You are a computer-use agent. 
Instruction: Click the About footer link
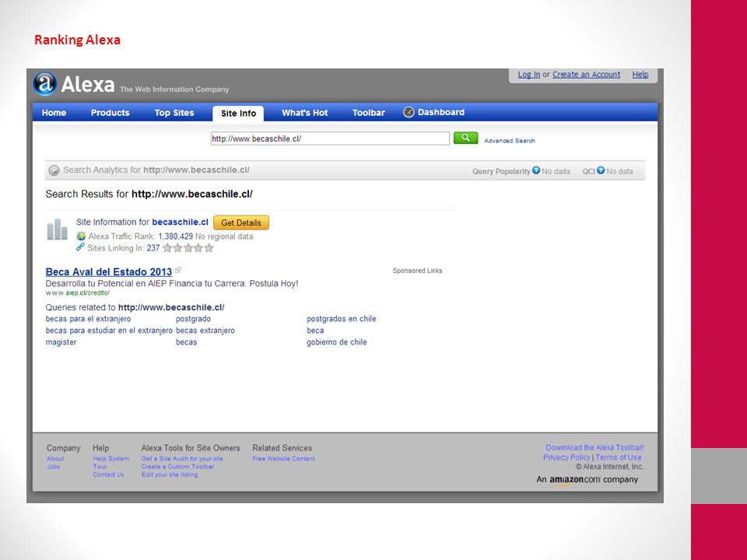[x=55, y=459]
